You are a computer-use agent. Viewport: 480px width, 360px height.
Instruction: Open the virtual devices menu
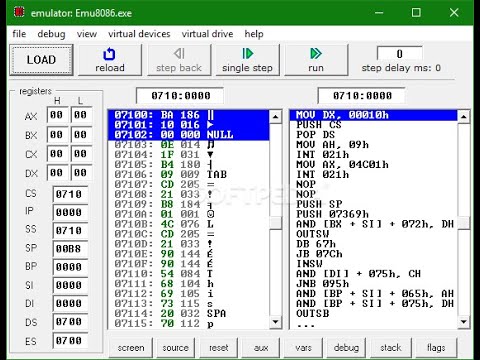[x=139, y=34]
